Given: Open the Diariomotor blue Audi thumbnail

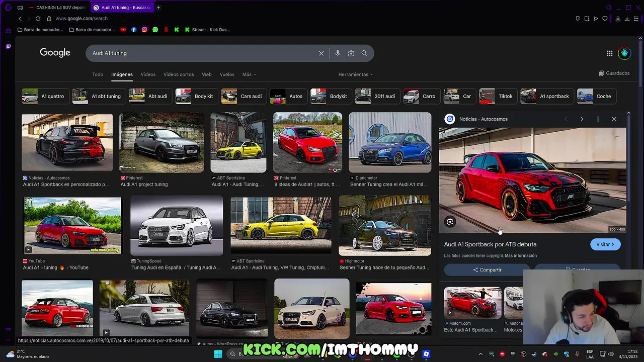Looking at the screenshot, I should 390,142.
